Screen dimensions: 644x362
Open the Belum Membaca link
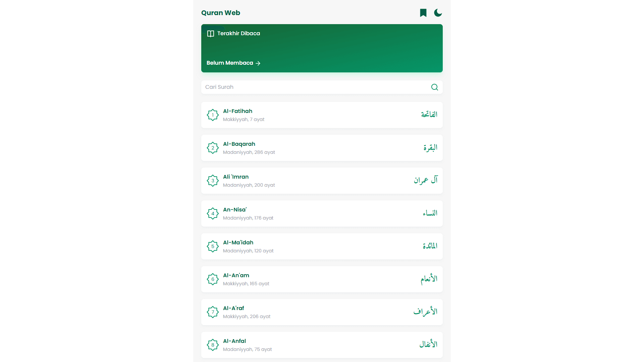point(230,63)
